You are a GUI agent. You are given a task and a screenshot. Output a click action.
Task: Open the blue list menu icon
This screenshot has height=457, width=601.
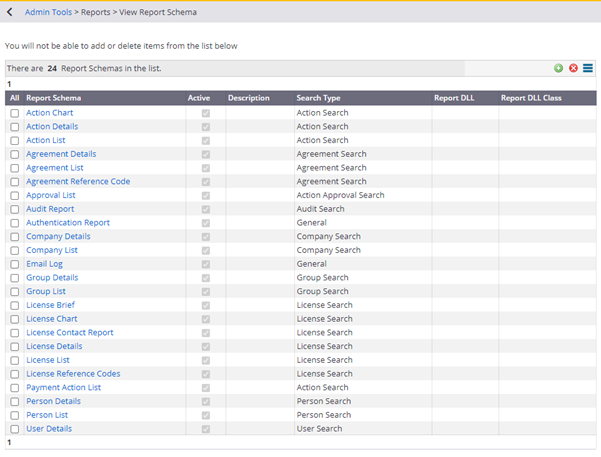pos(588,68)
